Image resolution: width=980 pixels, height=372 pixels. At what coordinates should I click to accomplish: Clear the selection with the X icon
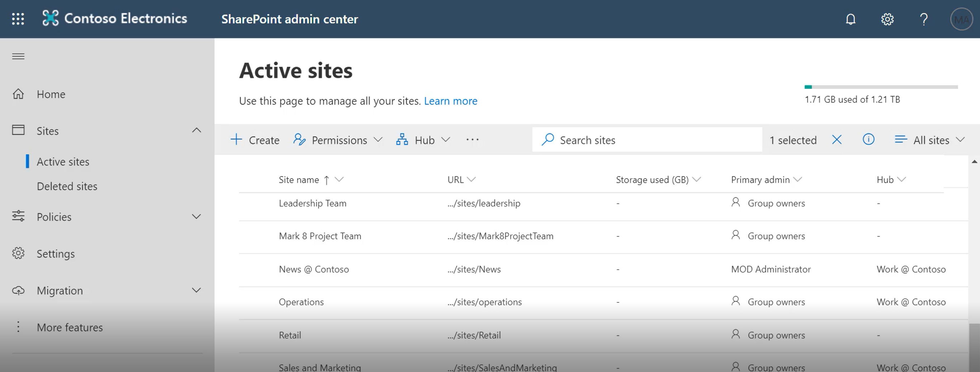tap(837, 140)
